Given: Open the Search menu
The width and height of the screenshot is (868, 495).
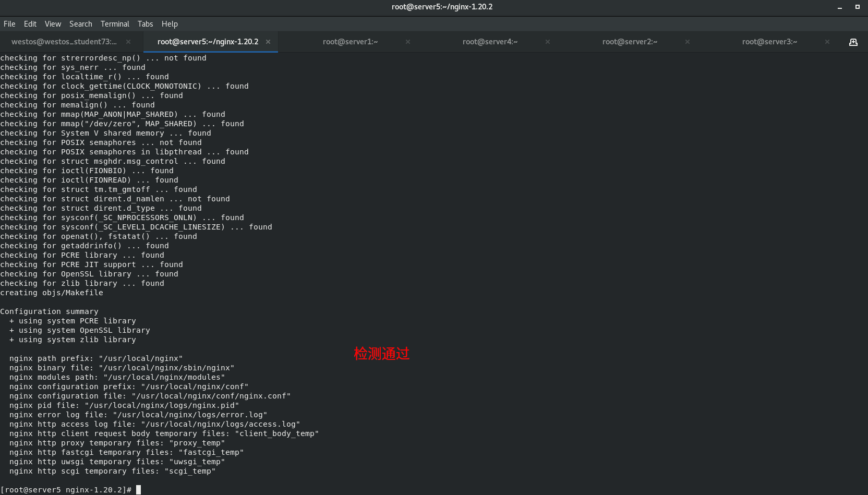Looking at the screenshot, I should 81,24.
